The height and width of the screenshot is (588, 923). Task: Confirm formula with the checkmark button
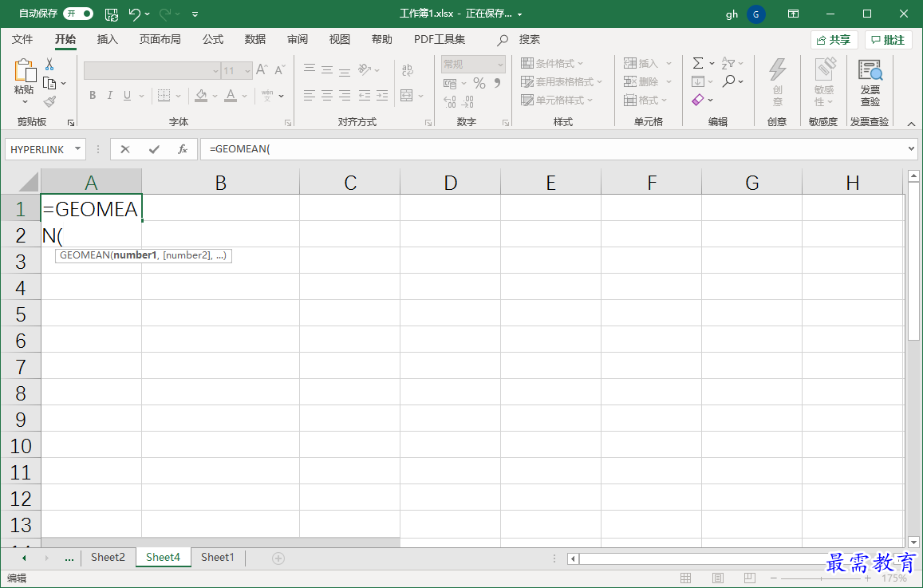tap(154, 149)
